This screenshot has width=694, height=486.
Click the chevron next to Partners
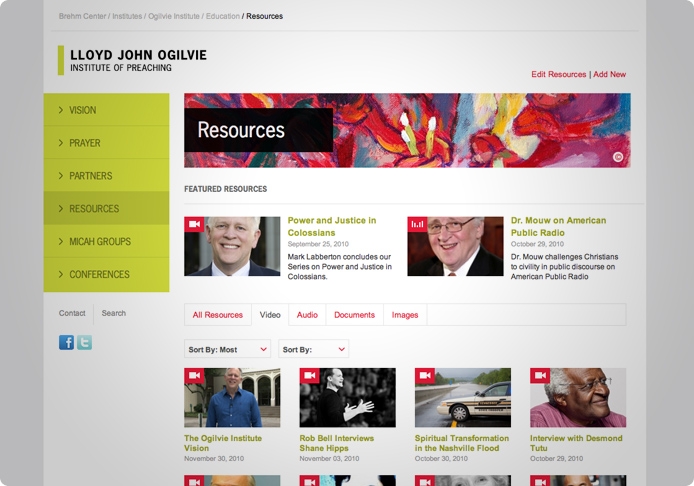point(61,175)
